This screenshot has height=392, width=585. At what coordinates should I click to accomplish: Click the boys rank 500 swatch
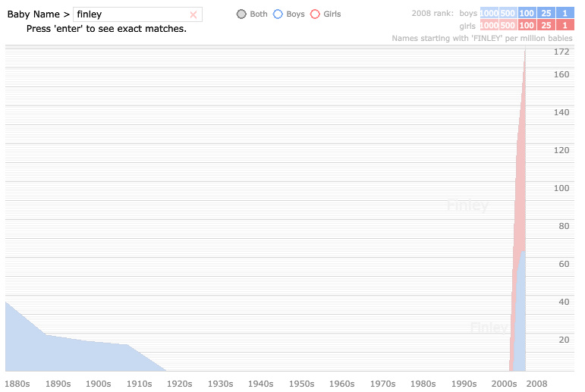click(508, 14)
